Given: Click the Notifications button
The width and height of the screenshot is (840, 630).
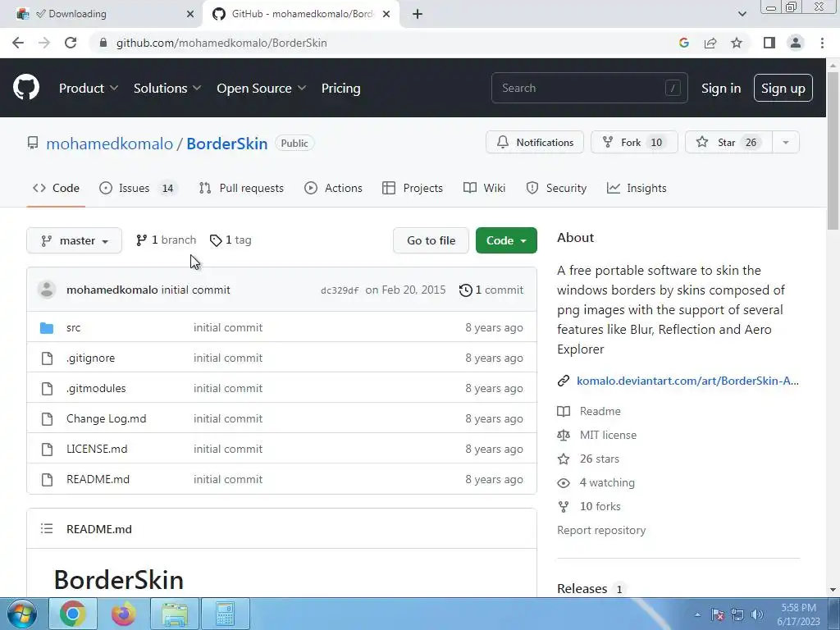Looking at the screenshot, I should tap(535, 143).
